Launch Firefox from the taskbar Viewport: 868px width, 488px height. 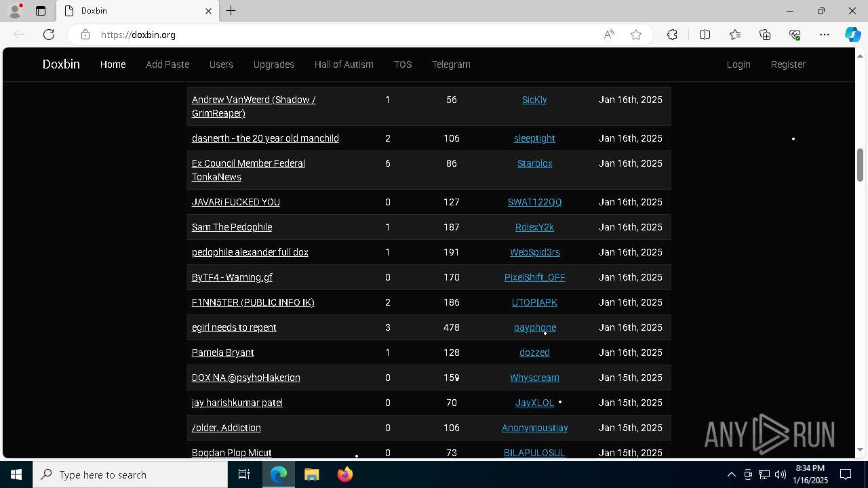pyautogui.click(x=344, y=474)
